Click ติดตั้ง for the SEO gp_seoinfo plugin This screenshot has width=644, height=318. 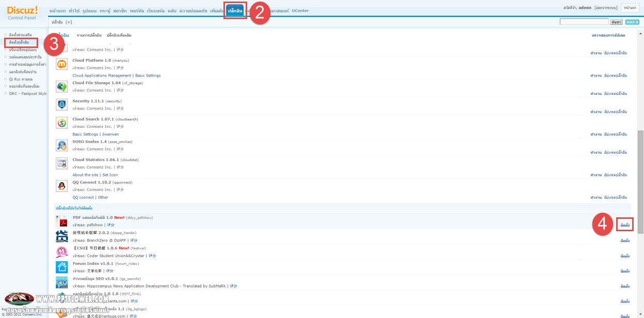pos(625,286)
